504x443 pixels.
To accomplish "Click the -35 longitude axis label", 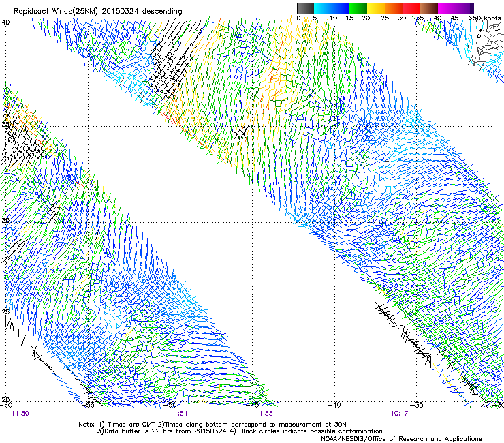I will (417, 405).
